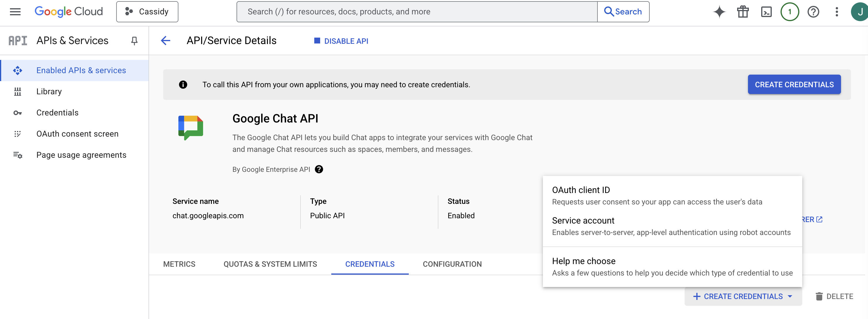Disable the Google Chat API
The width and height of the screenshot is (868, 319).
click(341, 41)
